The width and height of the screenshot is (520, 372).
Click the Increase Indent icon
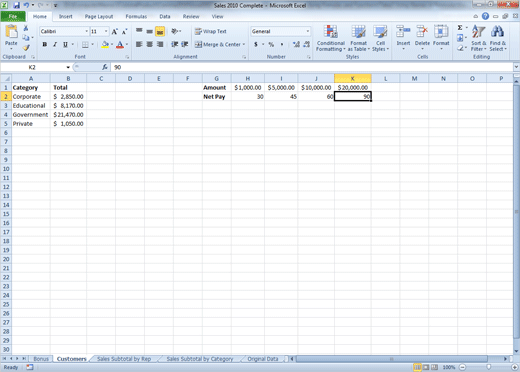[185, 44]
